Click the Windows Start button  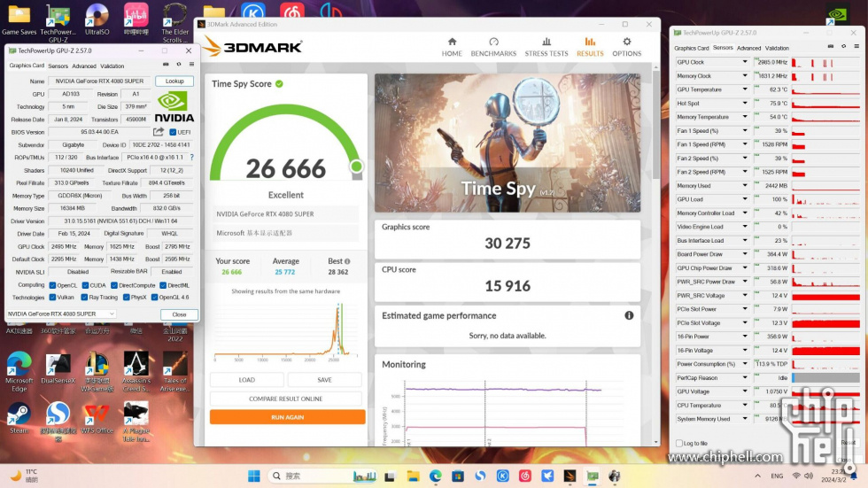click(254, 476)
